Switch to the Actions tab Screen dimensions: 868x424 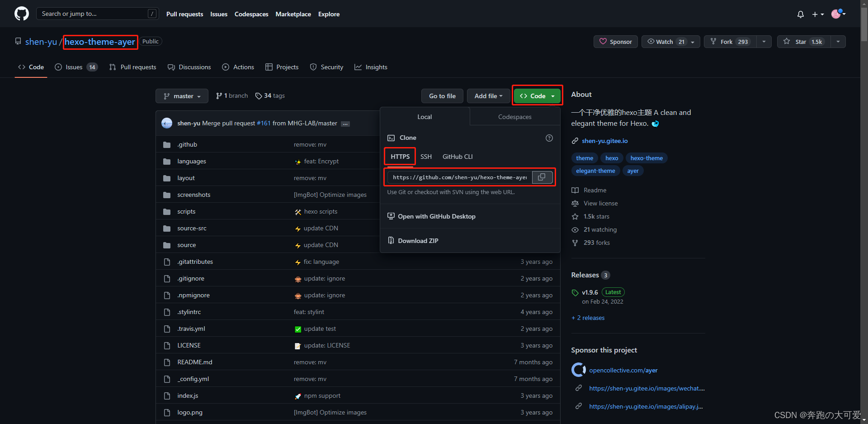tap(238, 67)
